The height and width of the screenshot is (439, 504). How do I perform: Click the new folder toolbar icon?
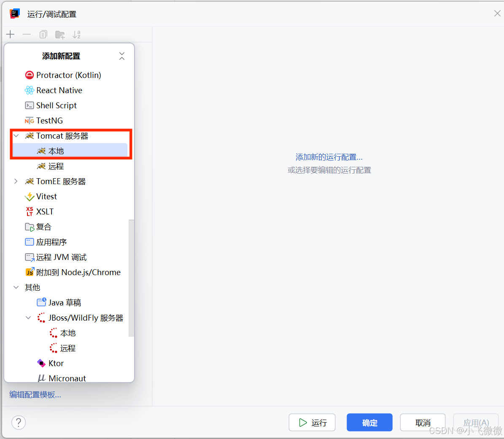pos(60,35)
